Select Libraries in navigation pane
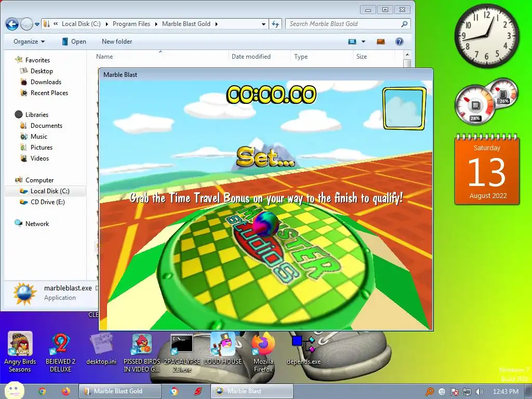532x399 pixels. click(37, 115)
